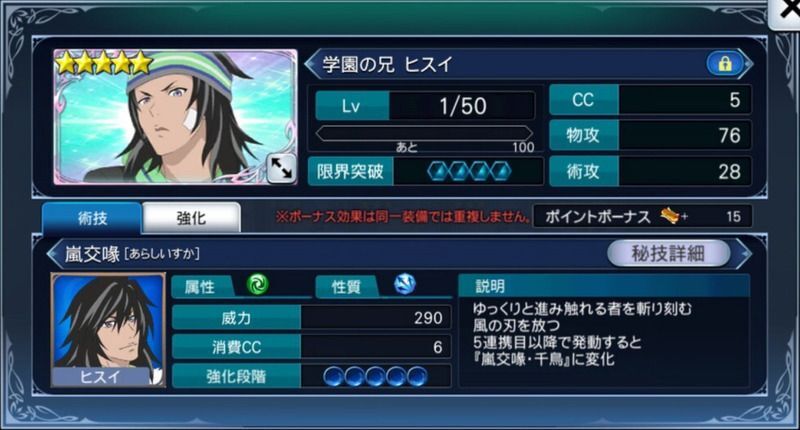Tap the ヒスイ card illustration
The image size is (800, 430).
176,117
